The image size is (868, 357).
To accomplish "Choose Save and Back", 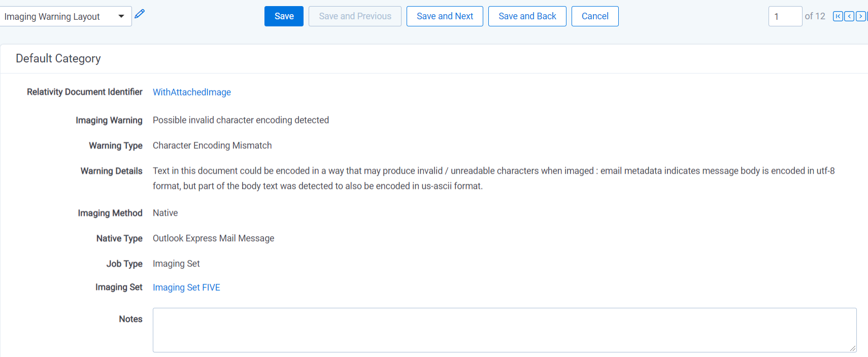I will [527, 16].
